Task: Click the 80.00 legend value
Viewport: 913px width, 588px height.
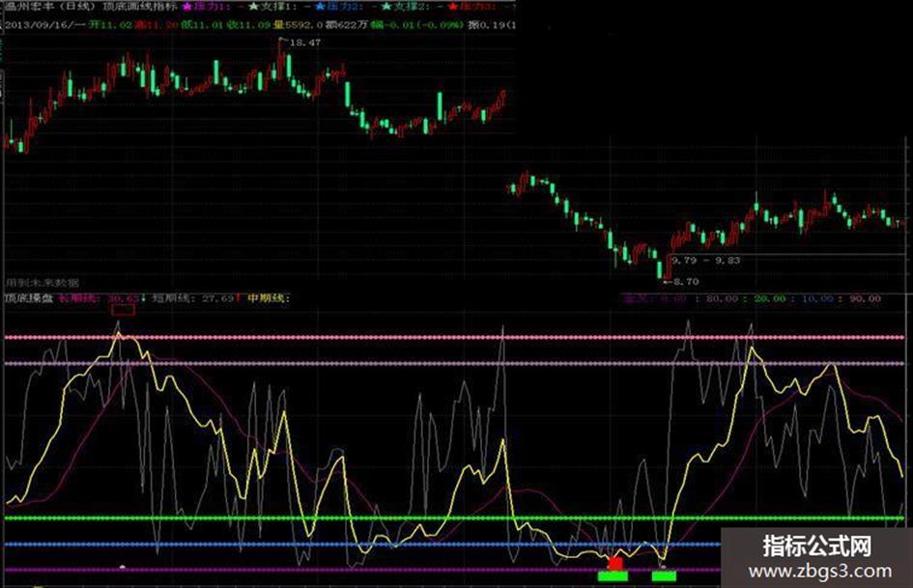Action: point(722,298)
